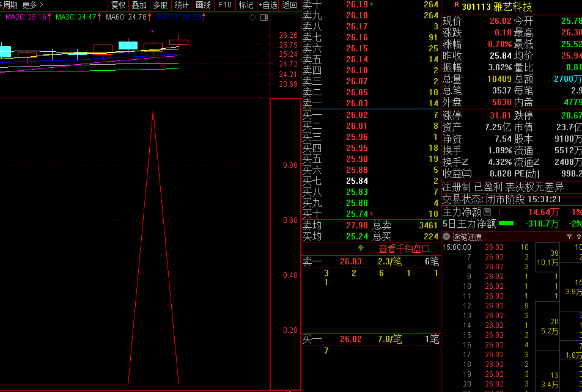Open the 查看千档盘口 link

[404, 249]
